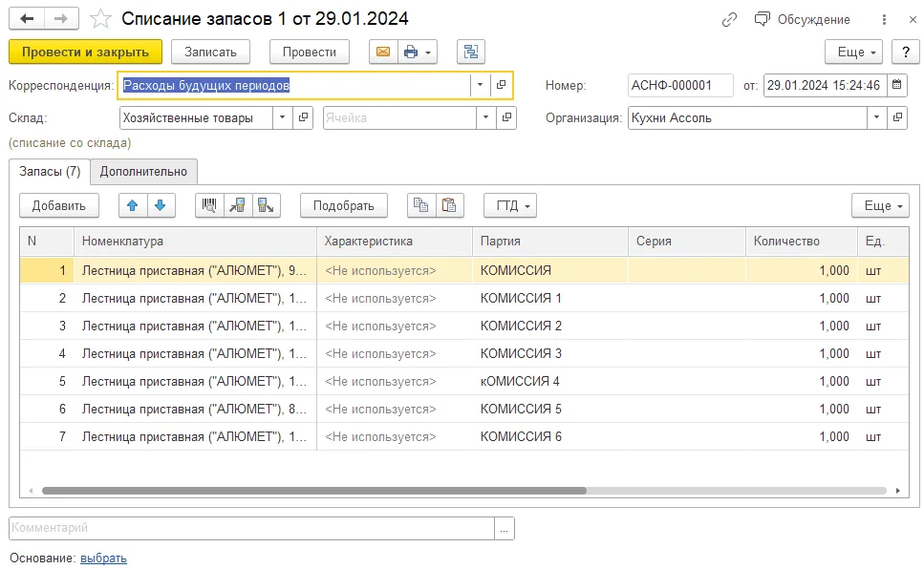The image size is (924, 569).
Task: Add document to favorites with the star
Action: point(100,19)
